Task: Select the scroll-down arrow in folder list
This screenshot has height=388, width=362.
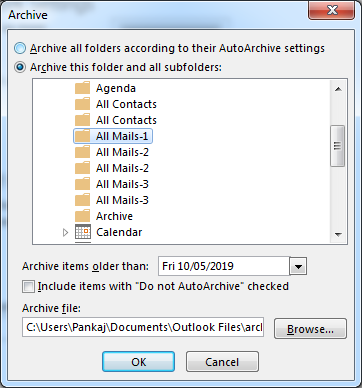Action: 338,235
